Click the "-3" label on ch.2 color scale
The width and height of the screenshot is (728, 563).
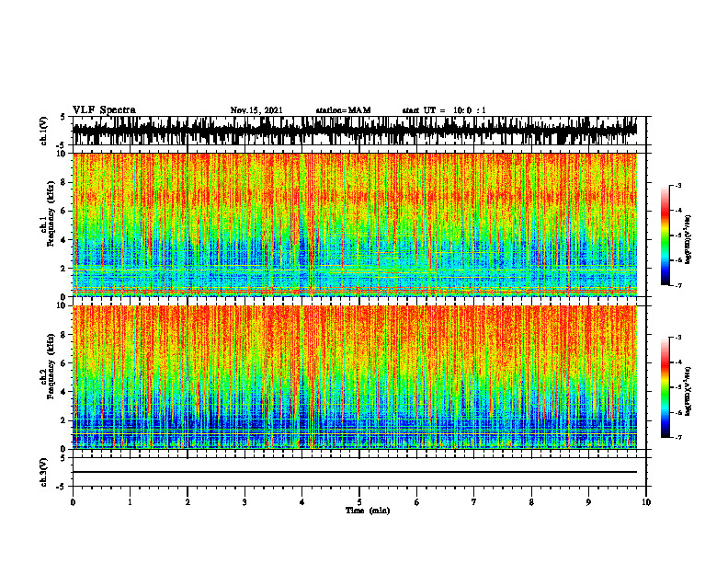(677, 338)
